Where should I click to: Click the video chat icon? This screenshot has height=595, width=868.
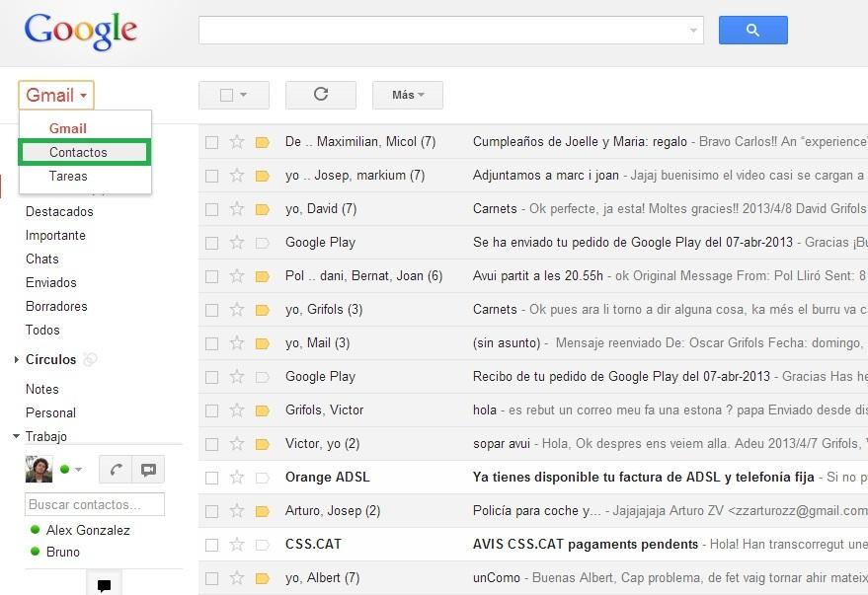pyautogui.click(x=148, y=470)
